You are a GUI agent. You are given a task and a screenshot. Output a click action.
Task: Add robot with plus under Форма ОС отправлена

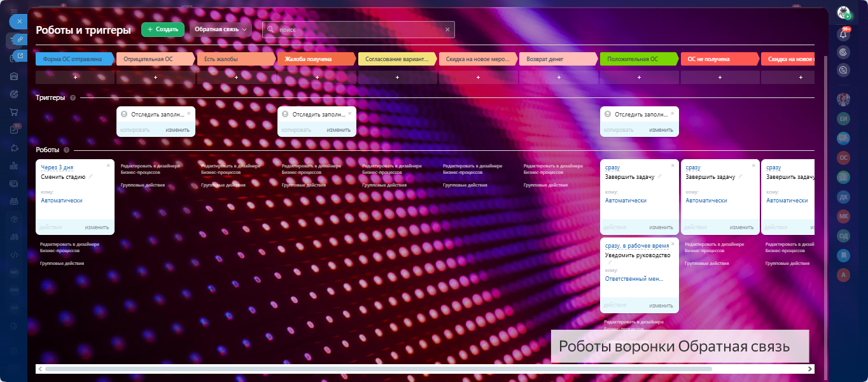click(x=75, y=77)
